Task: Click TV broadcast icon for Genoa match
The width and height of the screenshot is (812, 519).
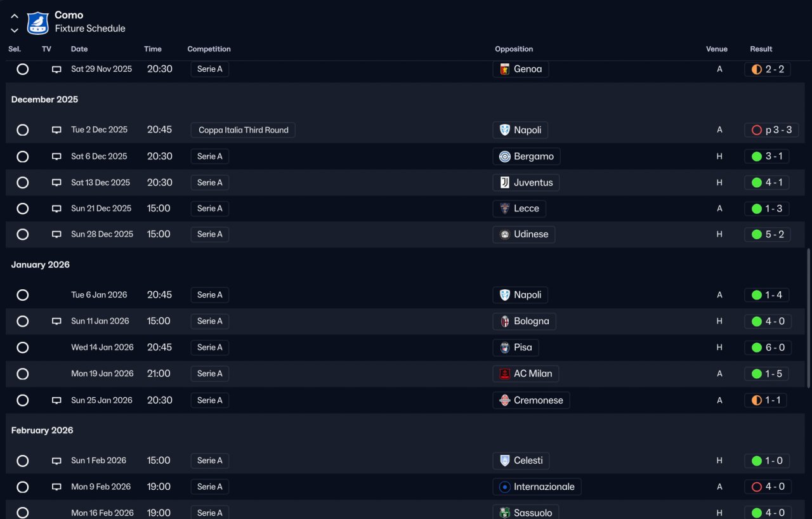Action: pos(56,69)
